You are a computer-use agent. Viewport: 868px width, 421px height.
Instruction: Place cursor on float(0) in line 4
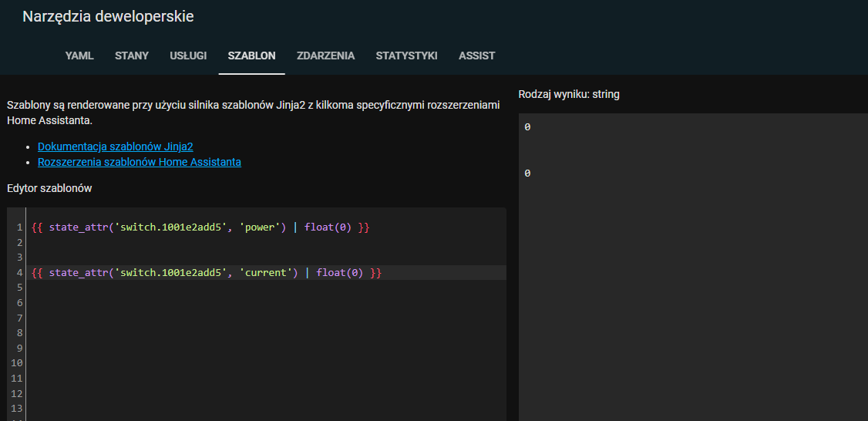(x=339, y=273)
